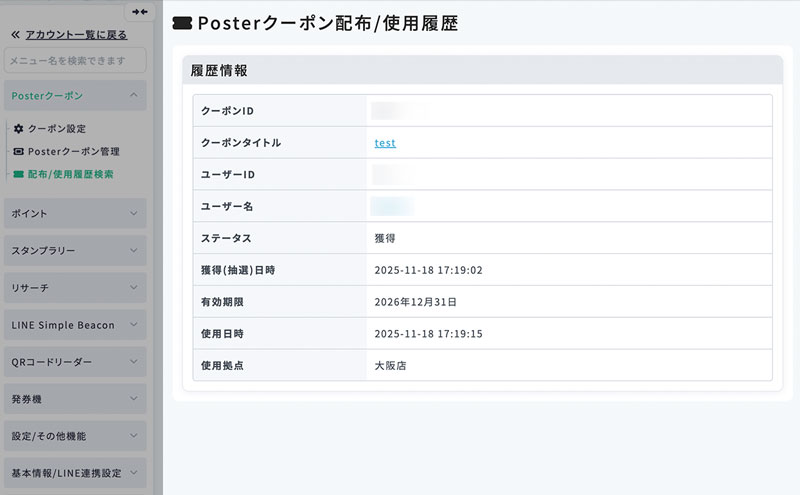The image size is (800, 495).
Task: Open the test coupon title link
Action: pos(385,143)
